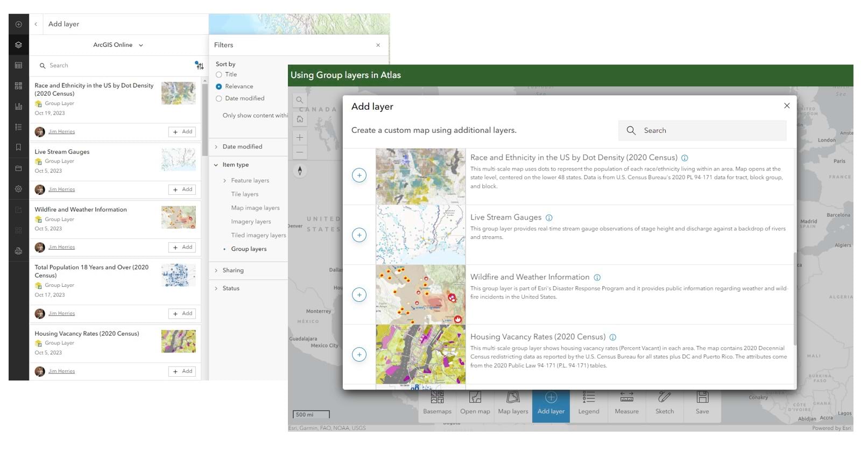Open the Tables icon in the dark sidebar

coord(18,65)
